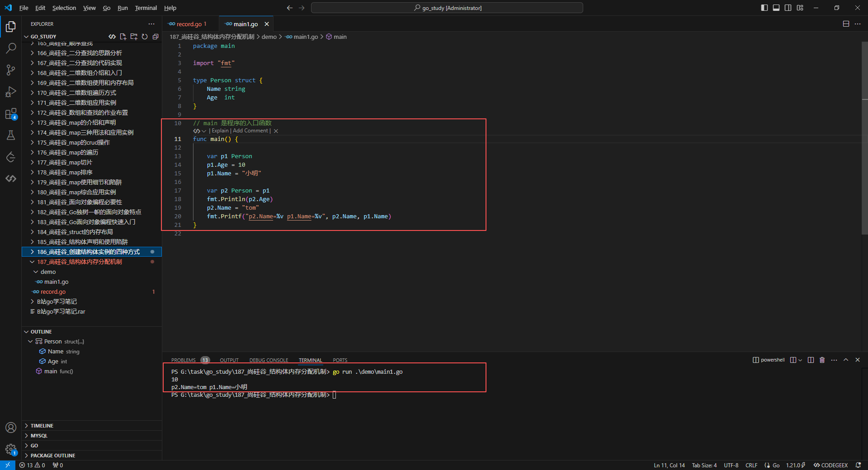Open the Accounts menu
868x470 pixels.
tap(11, 428)
